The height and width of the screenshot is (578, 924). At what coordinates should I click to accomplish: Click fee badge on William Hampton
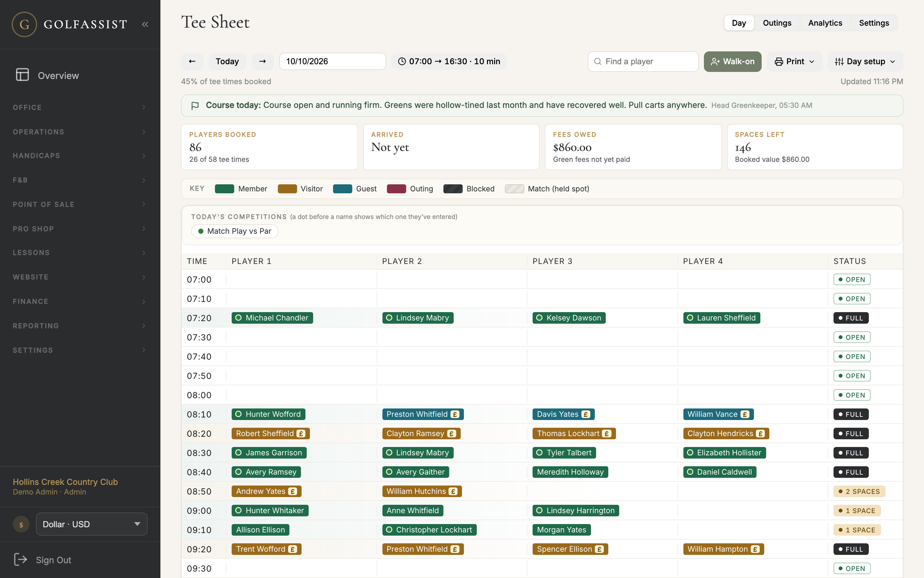(x=755, y=549)
